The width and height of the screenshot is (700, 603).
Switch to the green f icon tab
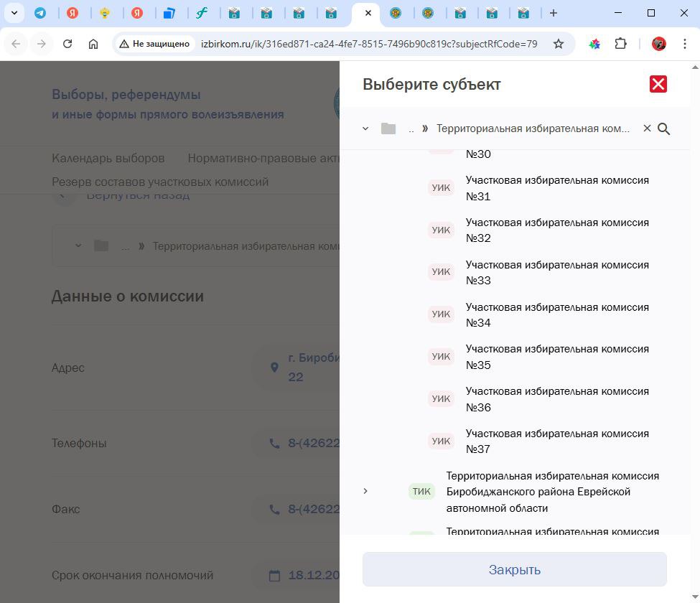point(202,14)
